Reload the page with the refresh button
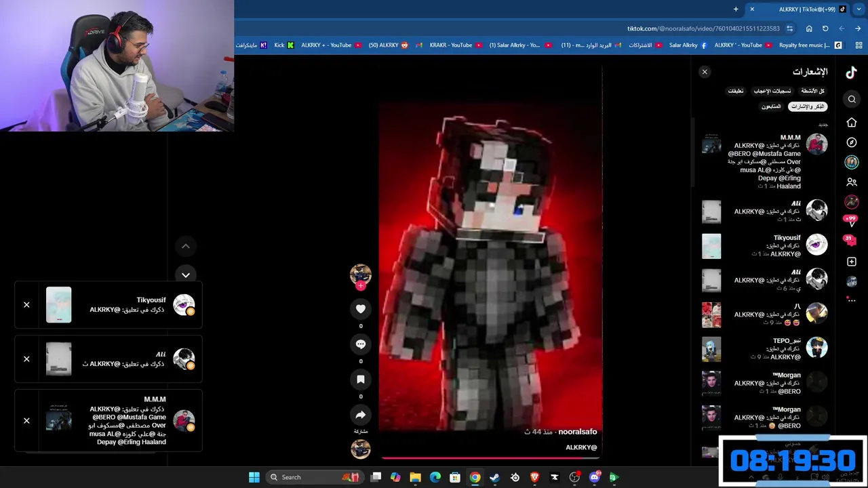 coord(825,28)
